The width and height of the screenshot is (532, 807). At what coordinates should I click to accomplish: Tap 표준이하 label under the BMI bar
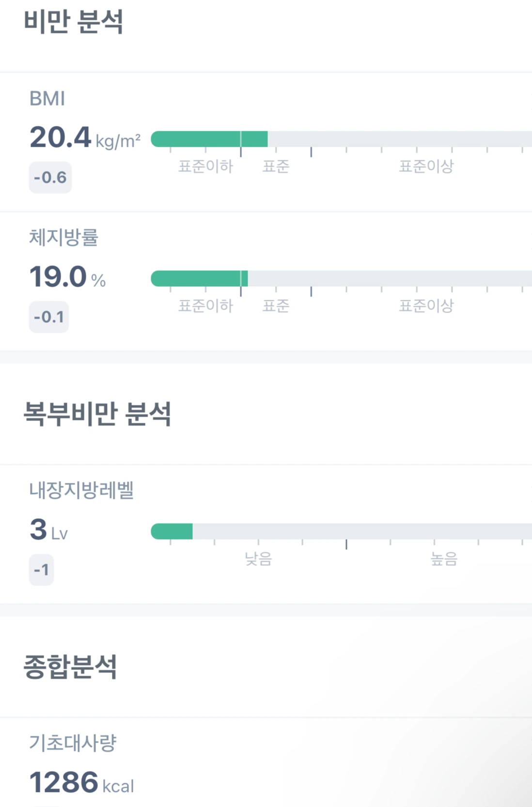click(x=205, y=167)
